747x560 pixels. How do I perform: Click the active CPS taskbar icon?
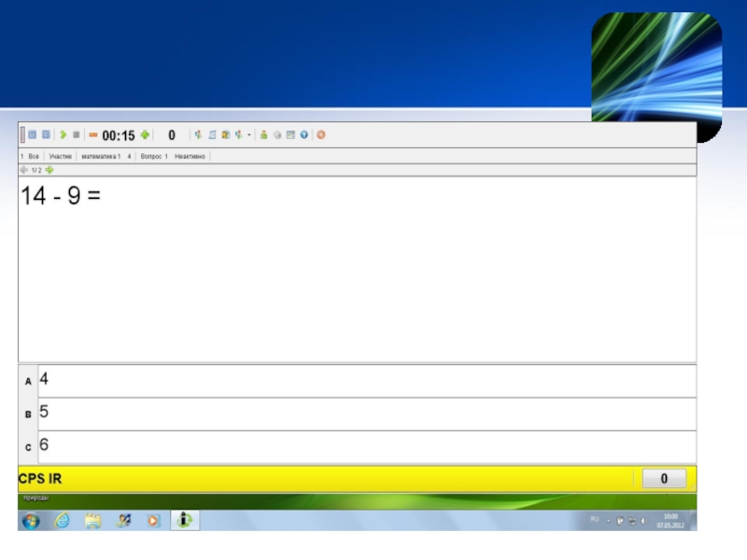[x=185, y=521]
